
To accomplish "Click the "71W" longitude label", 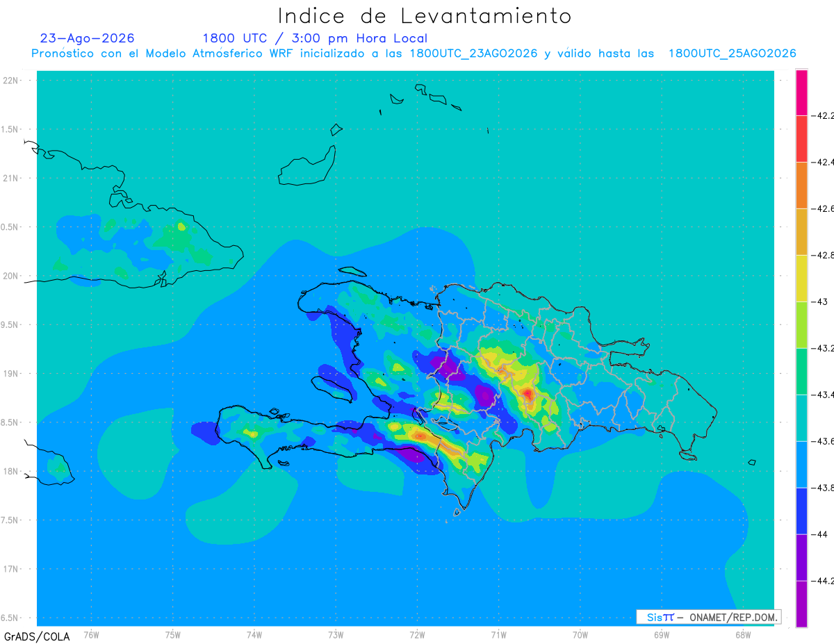I will coord(498,634).
